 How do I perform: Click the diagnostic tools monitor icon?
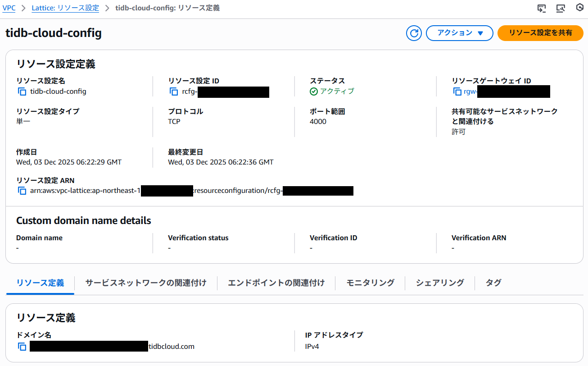561,8
